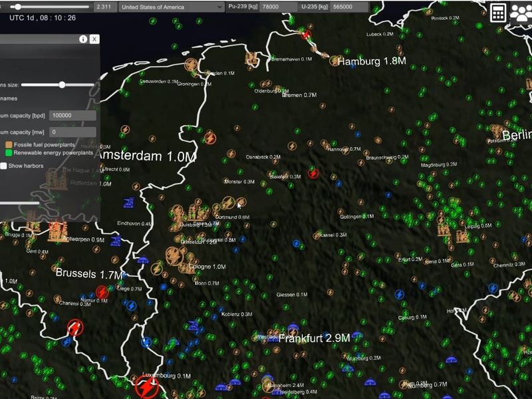The width and height of the screenshot is (532, 399).
Task: Click the Koblenz 0.3M city label
Action: (x=237, y=314)
